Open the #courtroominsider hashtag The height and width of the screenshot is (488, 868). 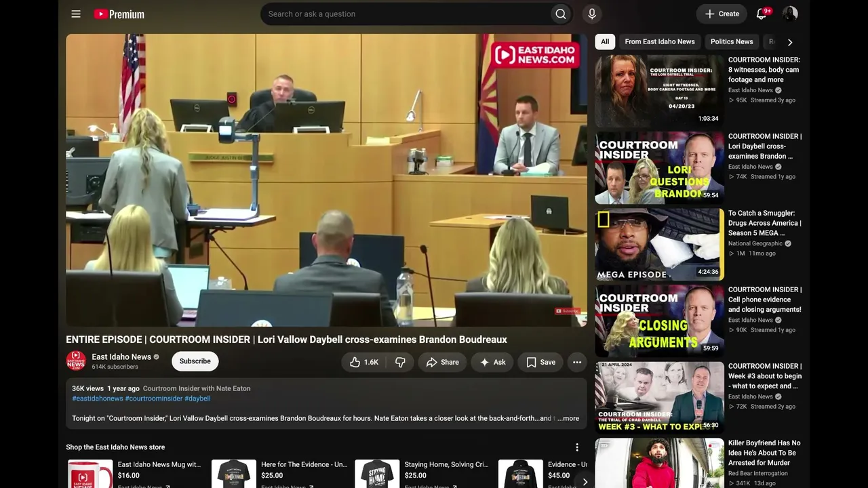click(x=154, y=399)
